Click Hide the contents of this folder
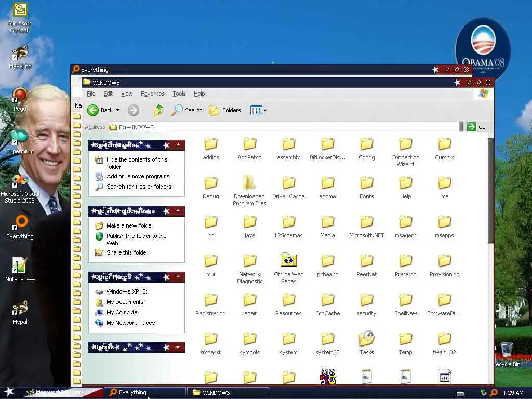This screenshot has height=399, width=532. click(x=137, y=163)
